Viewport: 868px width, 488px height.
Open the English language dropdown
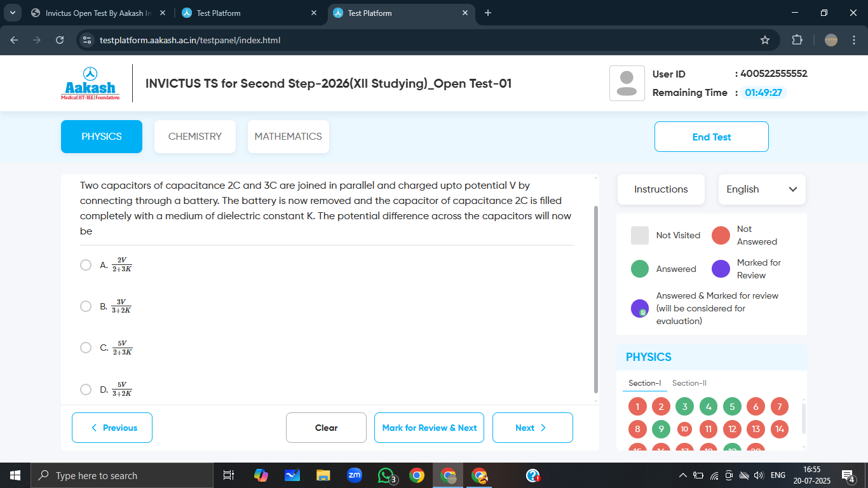point(761,189)
